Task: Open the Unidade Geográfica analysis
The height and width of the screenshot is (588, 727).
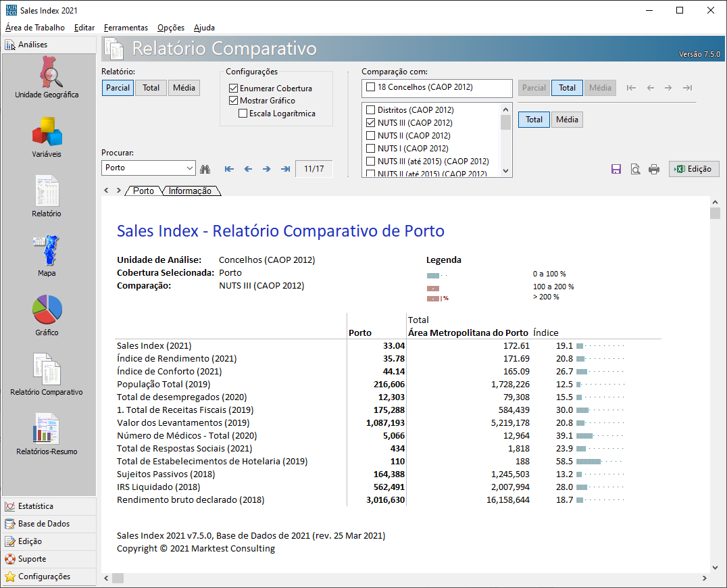Action: tap(47, 76)
